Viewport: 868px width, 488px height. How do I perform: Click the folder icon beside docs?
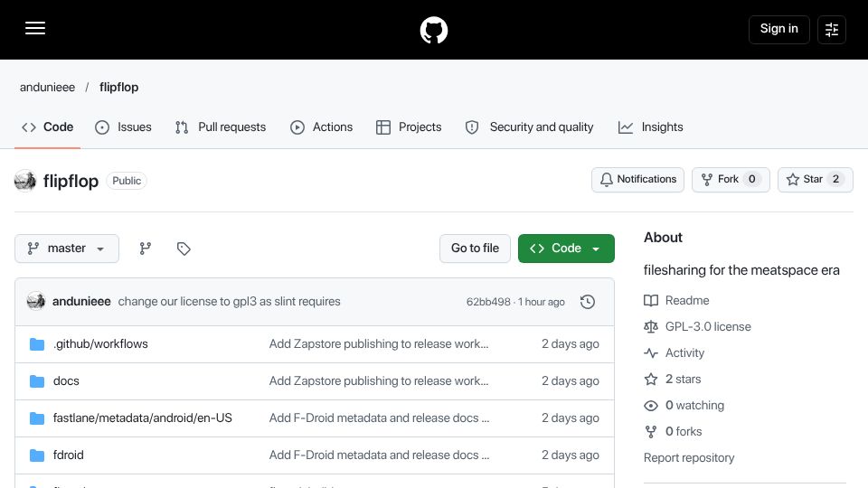click(37, 381)
